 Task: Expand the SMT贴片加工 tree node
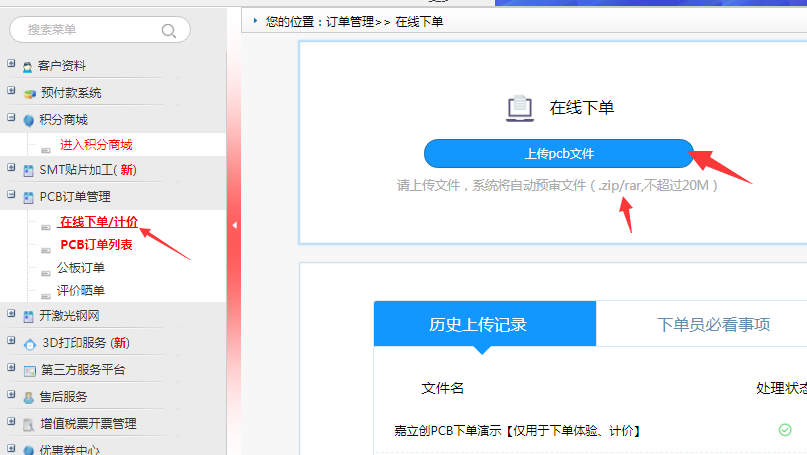[11, 169]
